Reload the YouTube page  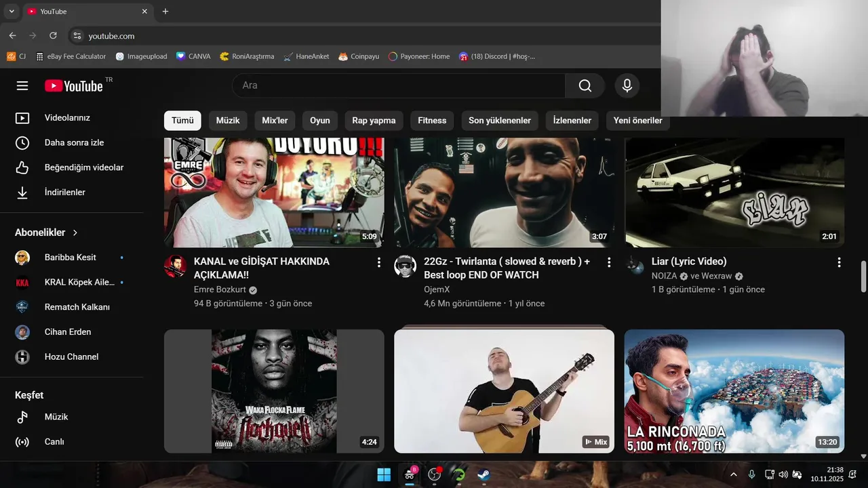pos(53,35)
